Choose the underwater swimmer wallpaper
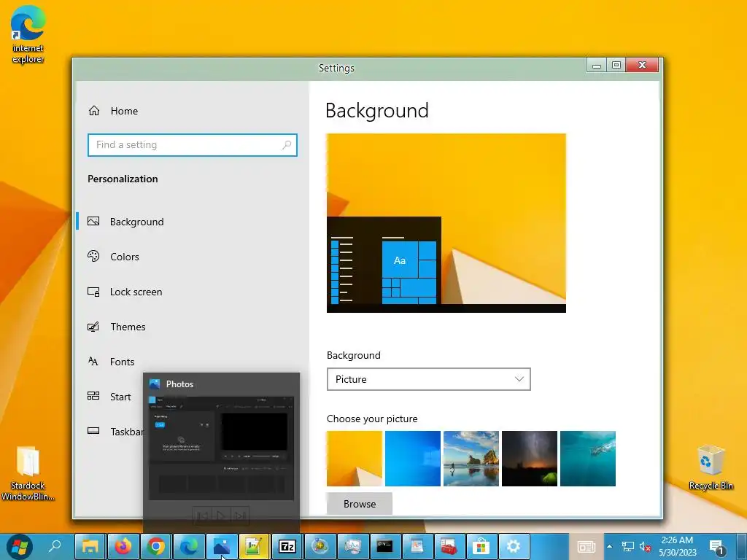This screenshot has height=560, width=747. pos(588,459)
